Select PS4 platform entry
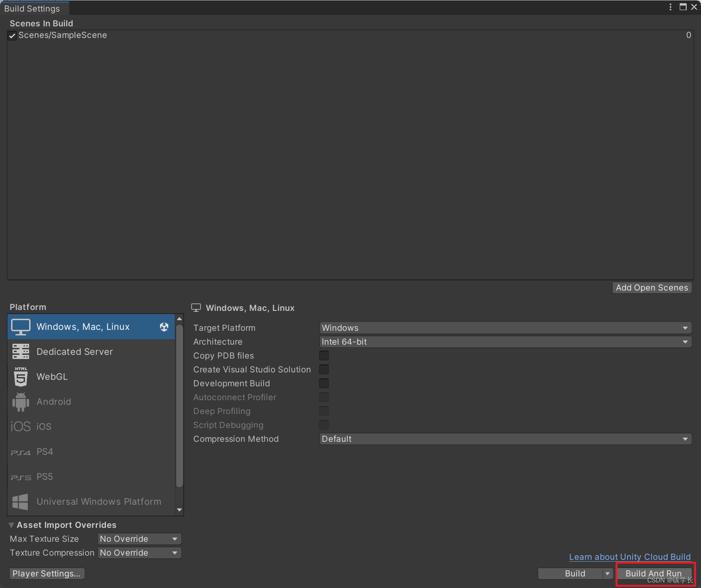This screenshot has width=701, height=588. (91, 452)
